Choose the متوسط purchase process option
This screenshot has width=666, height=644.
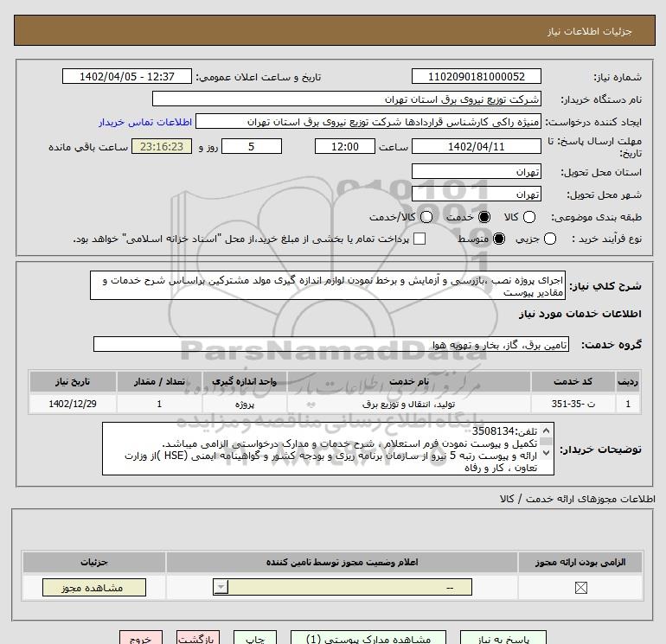pyautogui.click(x=499, y=239)
